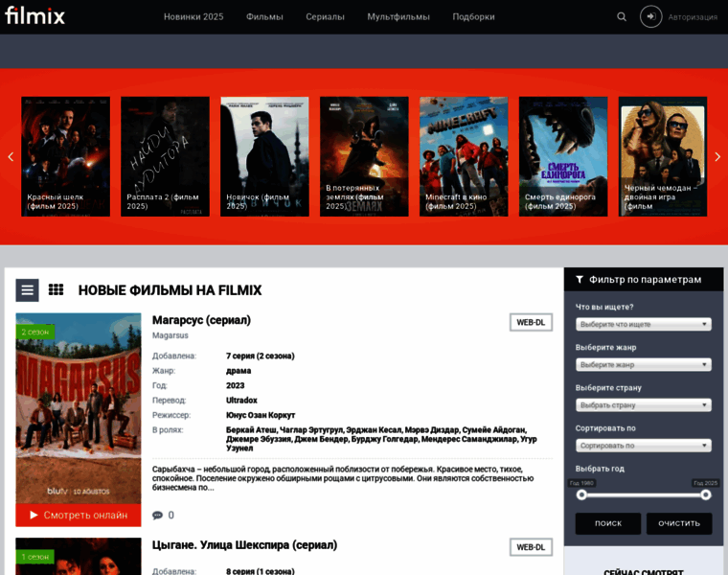The height and width of the screenshot is (575, 728).
Task: Click translation value 'Ultradox'
Action: (241, 401)
